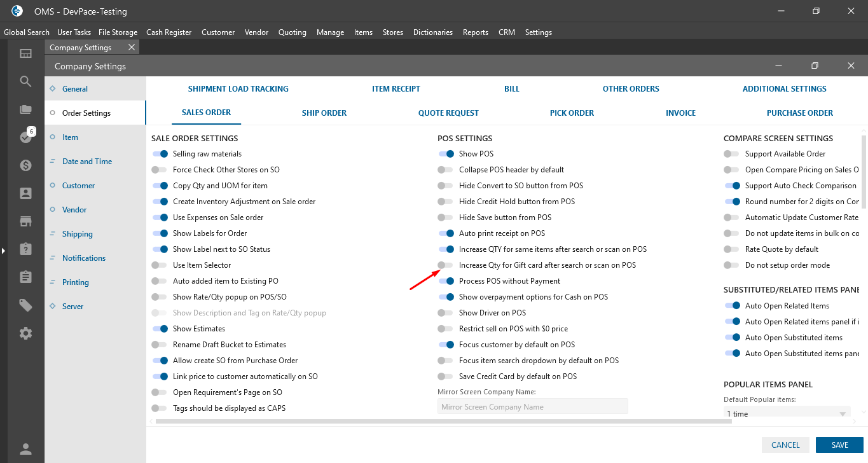Turn on Use Item Selector toggle
Screen dimensions: 868x463
click(x=160, y=265)
